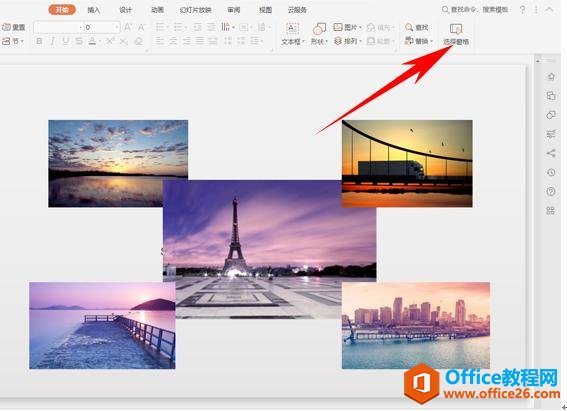
Task: Click the Text Box (文本框) icon
Action: 292,29
